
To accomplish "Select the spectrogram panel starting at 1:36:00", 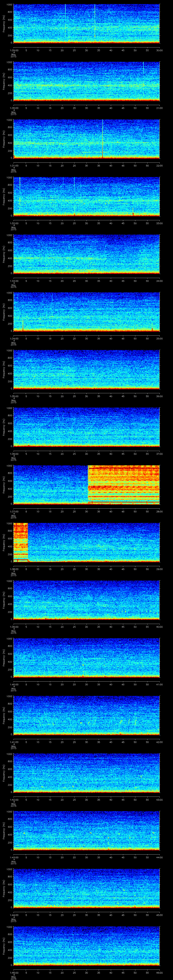I will pos(86,427).
